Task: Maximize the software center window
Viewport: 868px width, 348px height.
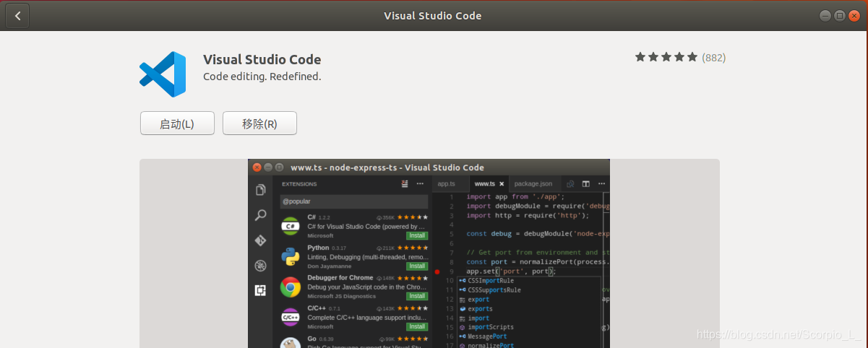Action: (x=840, y=15)
